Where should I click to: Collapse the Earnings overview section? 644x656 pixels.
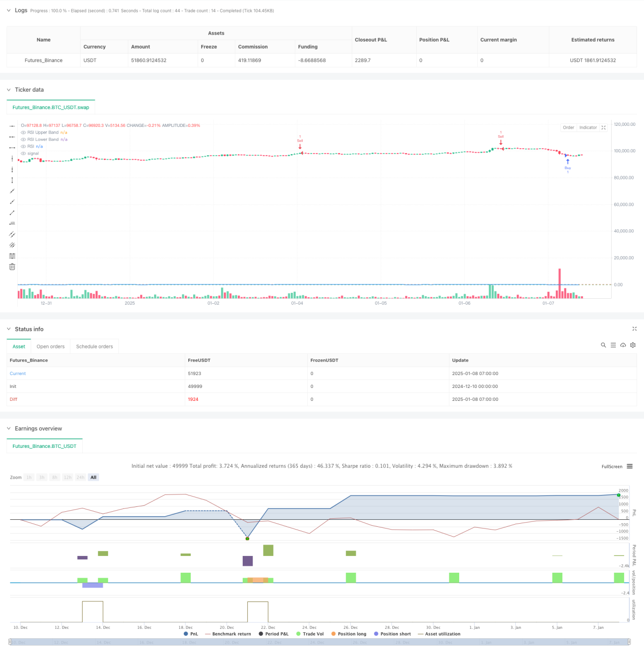point(8,429)
